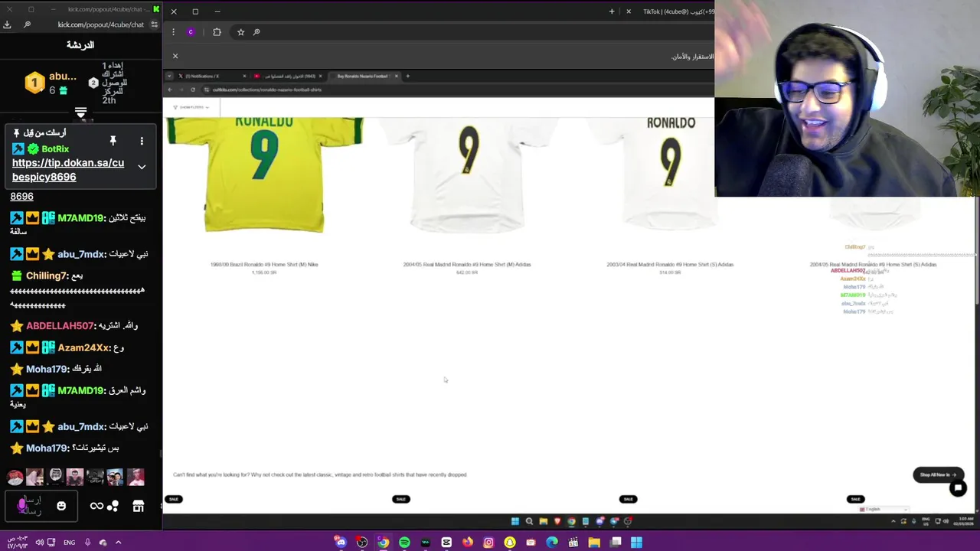
Task: Open Kick chat download icon
Action: pyautogui.click(x=7, y=24)
